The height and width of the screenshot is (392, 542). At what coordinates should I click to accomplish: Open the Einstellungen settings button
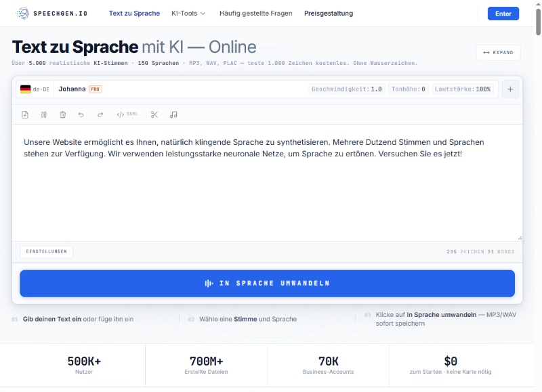(47, 251)
